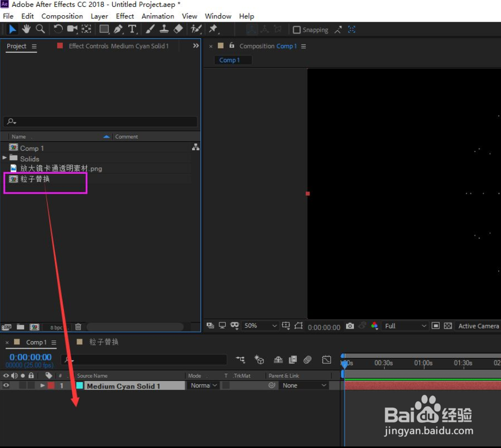The image size is (501, 448).
Task: Click the Project panel horizontal scrollbar
Action: point(135,327)
